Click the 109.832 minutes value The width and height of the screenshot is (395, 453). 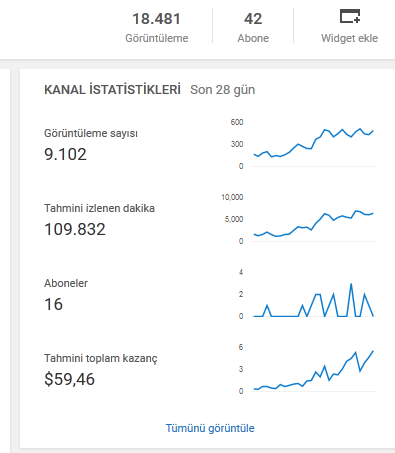75,229
